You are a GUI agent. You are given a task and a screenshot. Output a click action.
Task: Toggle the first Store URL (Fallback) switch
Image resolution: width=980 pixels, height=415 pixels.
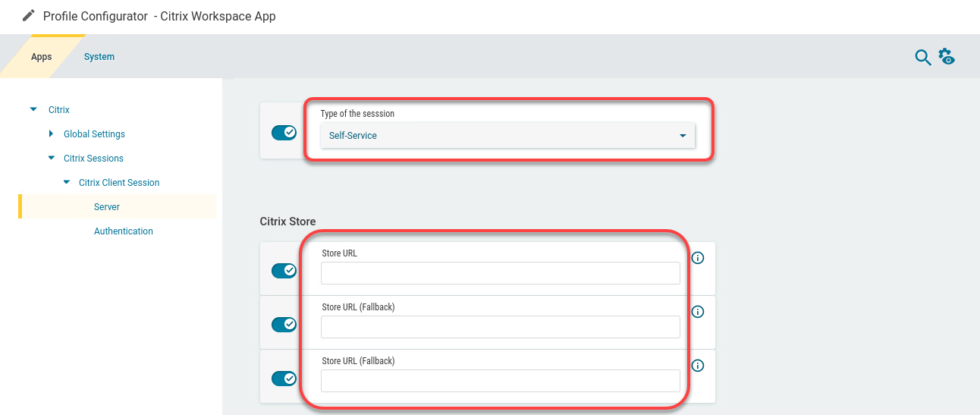[284, 325]
